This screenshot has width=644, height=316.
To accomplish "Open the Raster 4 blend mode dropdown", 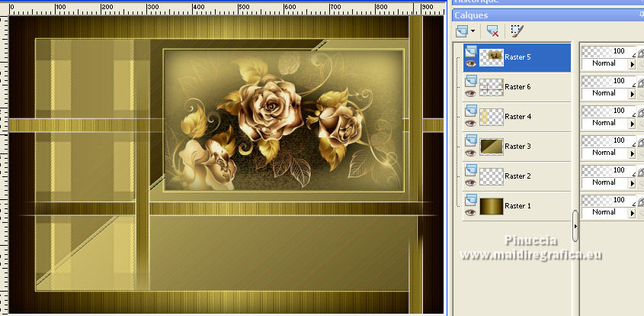I will click(x=632, y=124).
